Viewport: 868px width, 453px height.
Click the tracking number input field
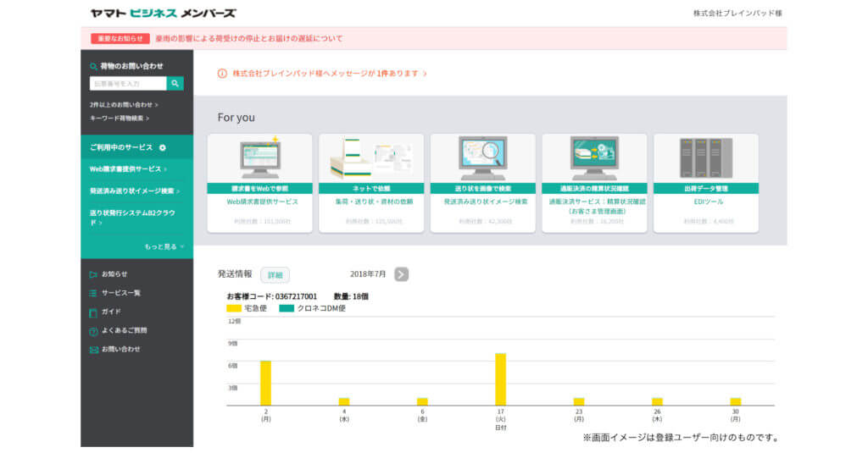[128, 84]
